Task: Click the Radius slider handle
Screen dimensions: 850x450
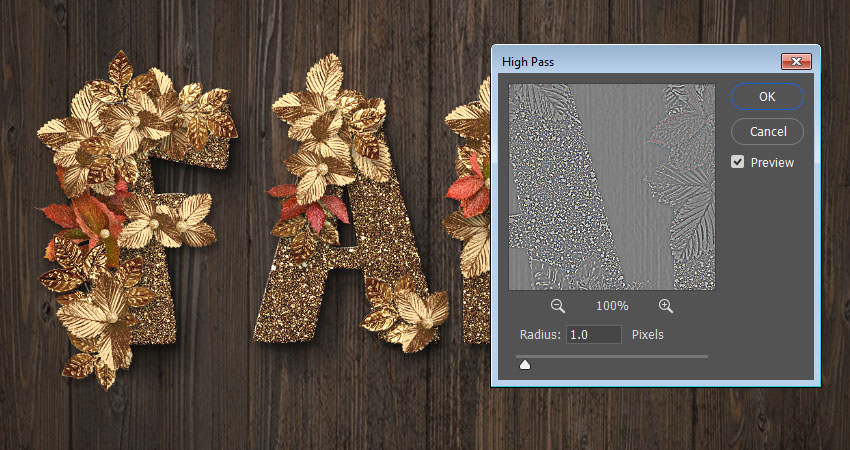Action: pyautogui.click(x=525, y=365)
